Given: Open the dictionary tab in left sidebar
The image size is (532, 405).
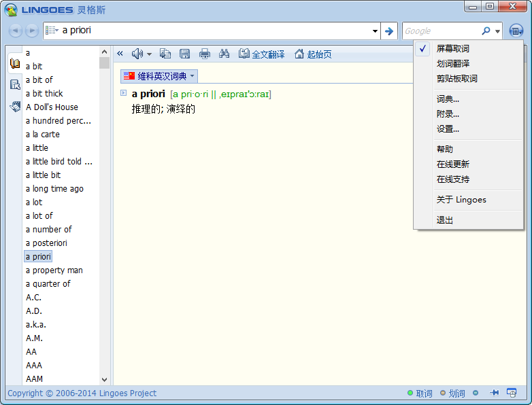Looking at the screenshot, I should pyautogui.click(x=15, y=63).
